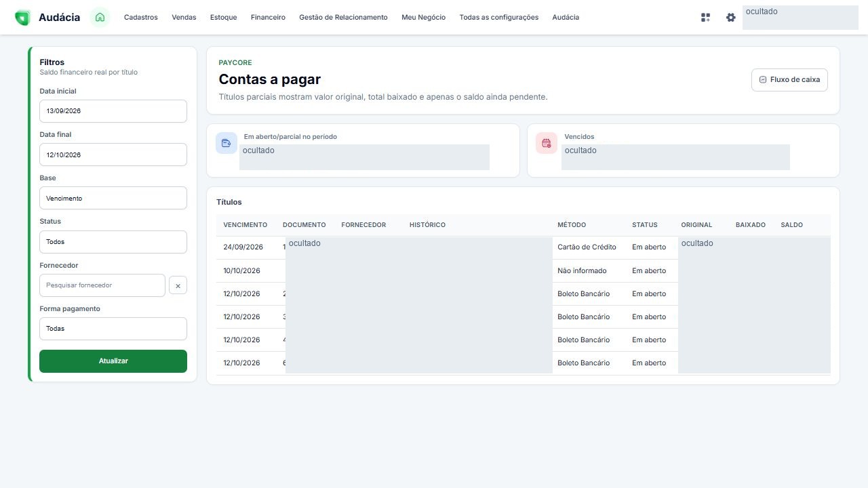
Task: Open Gestão de Relacionamento menu
Action: tap(343, 18)
